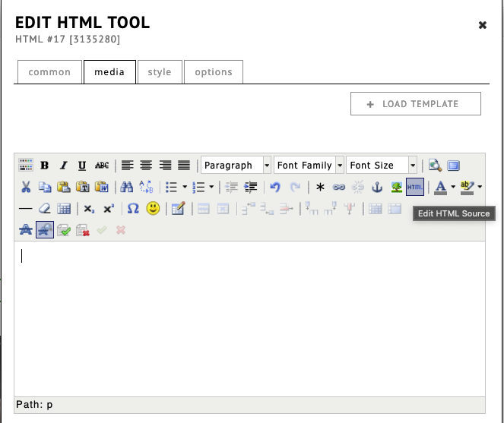Switch to the options tab

tap(214, 72)
